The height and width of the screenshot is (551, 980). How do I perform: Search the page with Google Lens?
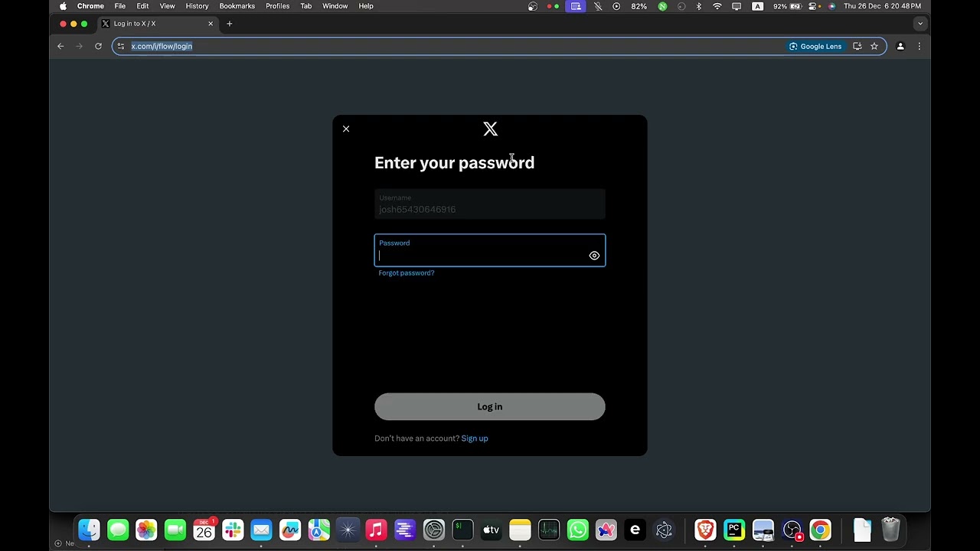[x=816, y=46]
